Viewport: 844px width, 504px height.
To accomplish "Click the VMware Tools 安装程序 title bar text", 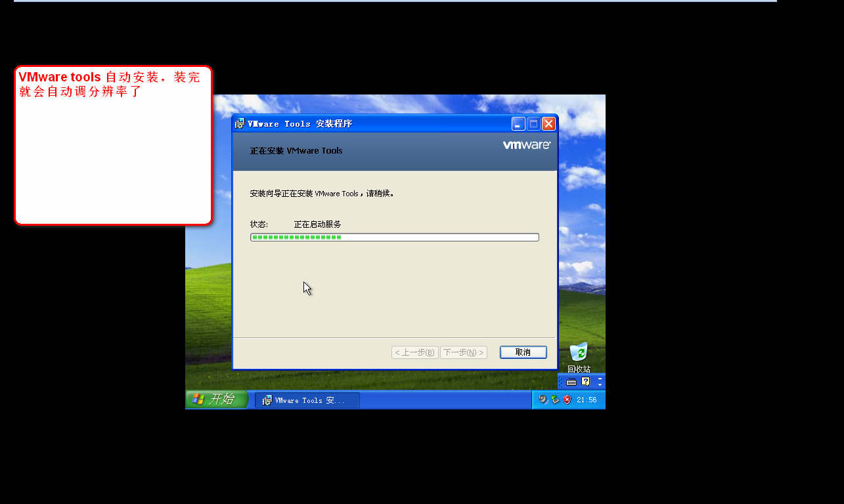I will [300, 123].
